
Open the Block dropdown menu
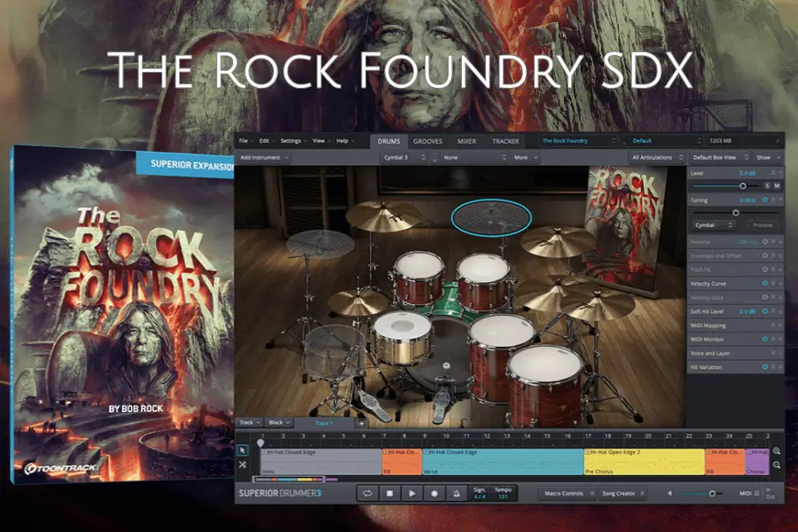click(279, 423)
